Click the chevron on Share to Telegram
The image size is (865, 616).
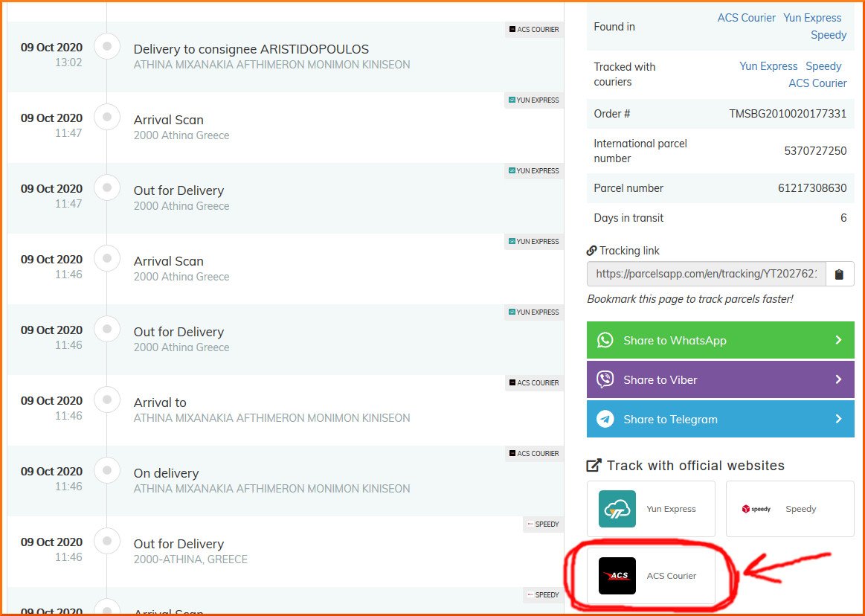[x=838, y=419]
